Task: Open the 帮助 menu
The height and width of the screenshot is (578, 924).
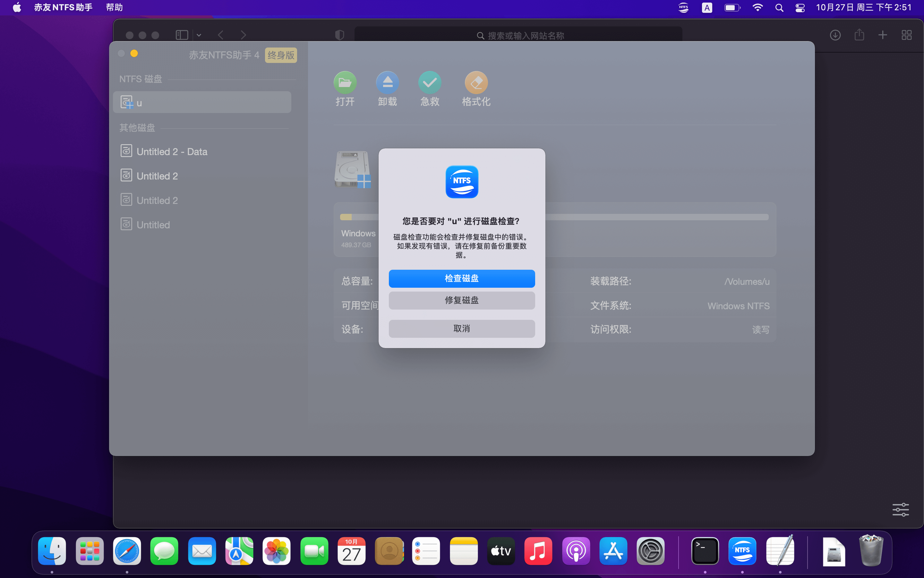Action: [x=114, y=8]
